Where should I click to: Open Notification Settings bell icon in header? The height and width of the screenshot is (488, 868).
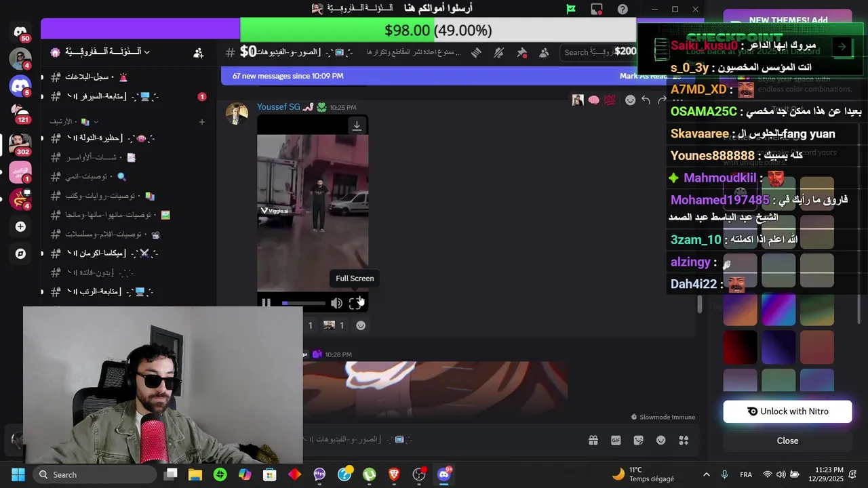point(499,52)
